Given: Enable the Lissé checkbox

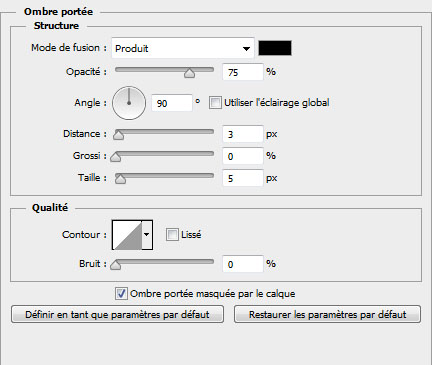Looking at the screenshot, I should 172,235.
